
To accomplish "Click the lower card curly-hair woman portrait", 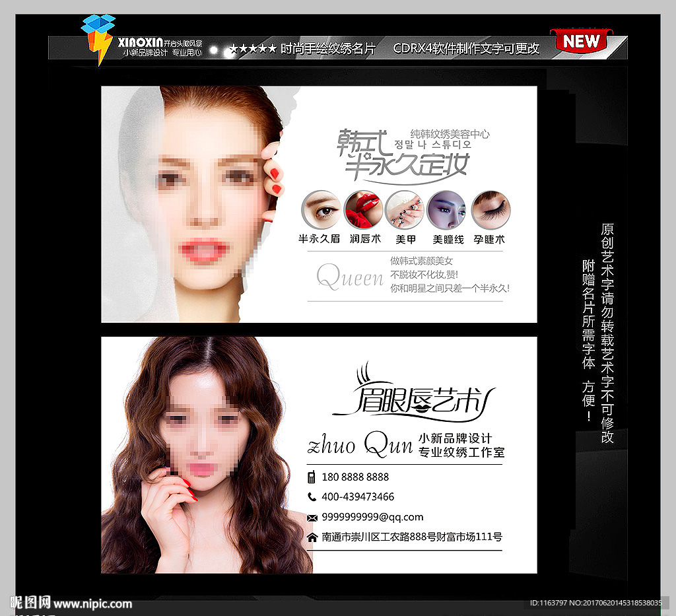I will (206, 455).
